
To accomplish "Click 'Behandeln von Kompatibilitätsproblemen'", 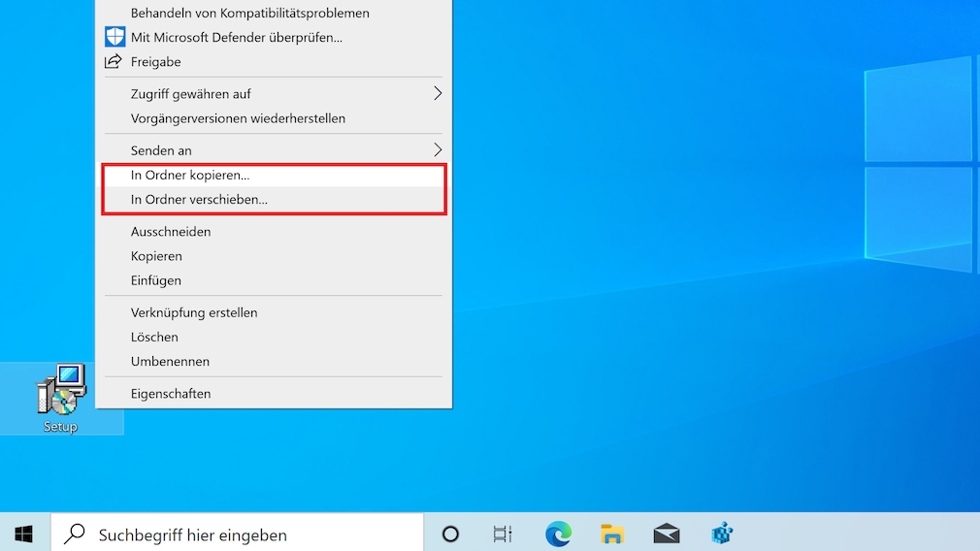I will coord(249,14).
